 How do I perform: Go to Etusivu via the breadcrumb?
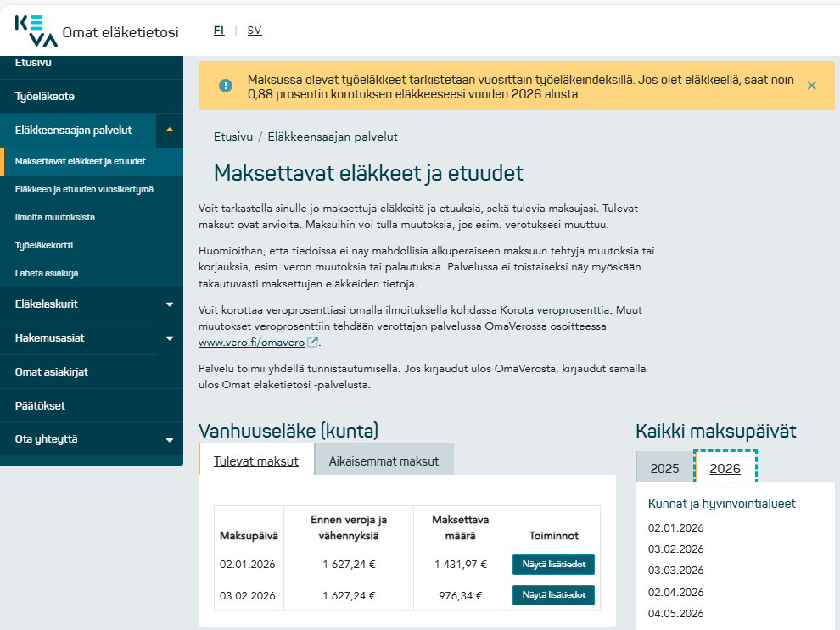pos(233,137)
